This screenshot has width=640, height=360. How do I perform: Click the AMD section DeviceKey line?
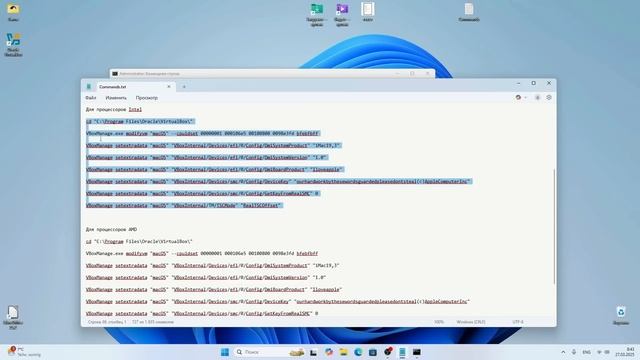(278, 301)
